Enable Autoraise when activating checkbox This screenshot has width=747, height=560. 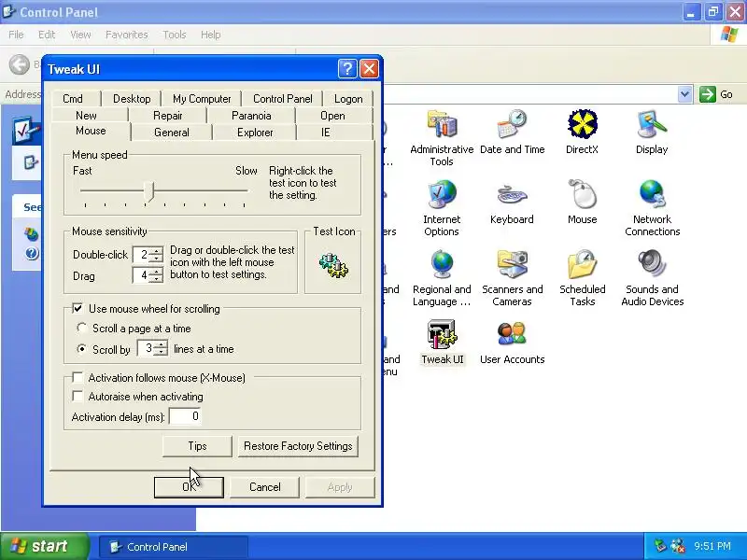coord(78,396)
